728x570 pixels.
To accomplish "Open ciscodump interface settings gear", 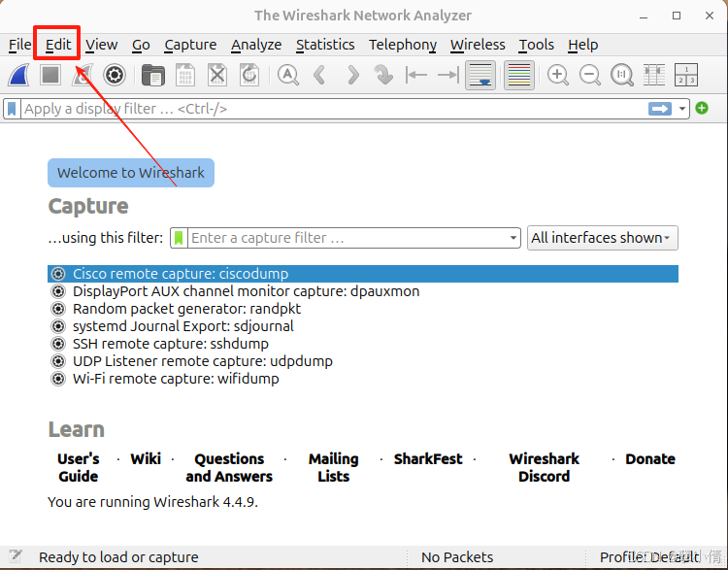I will pos(58,274).
